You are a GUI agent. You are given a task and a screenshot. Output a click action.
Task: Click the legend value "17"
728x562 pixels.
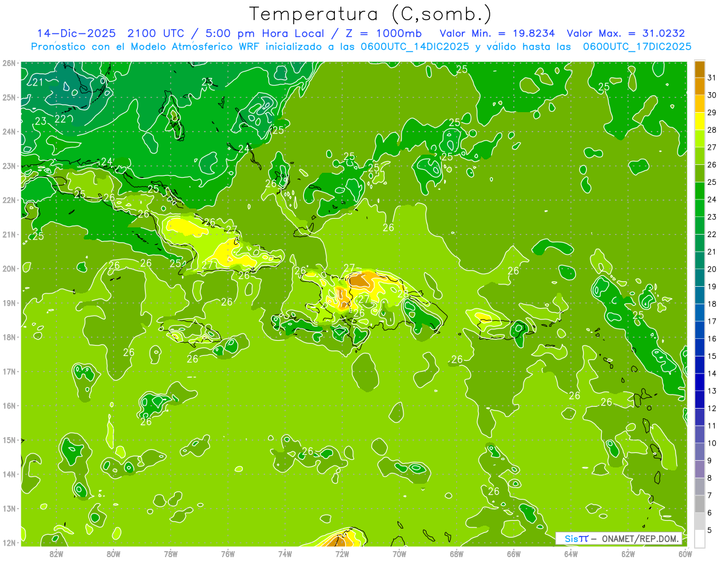pyautogui.click(x=712, y=321)
